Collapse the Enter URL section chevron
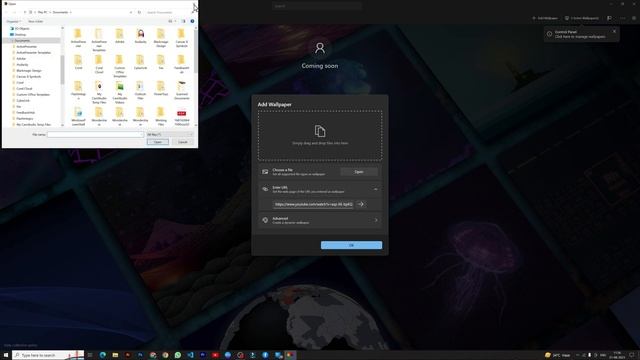640x360 pixels. [x=376, y=189]
